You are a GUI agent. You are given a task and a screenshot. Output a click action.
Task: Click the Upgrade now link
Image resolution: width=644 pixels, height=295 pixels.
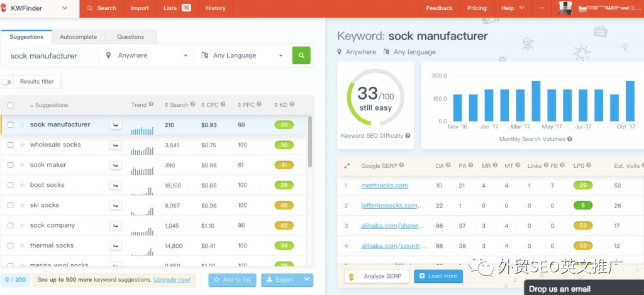172,280
